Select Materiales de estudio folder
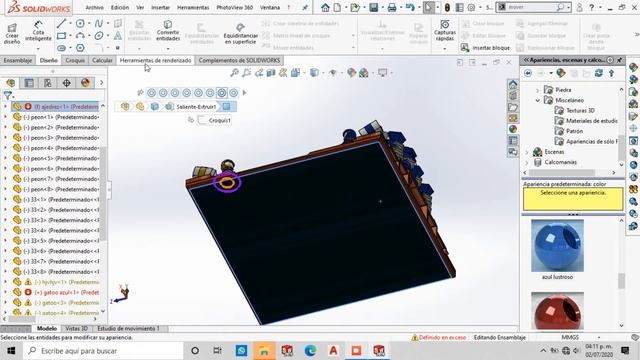The height and width of the screenshot is (360, 640). [x=586, y=121]
